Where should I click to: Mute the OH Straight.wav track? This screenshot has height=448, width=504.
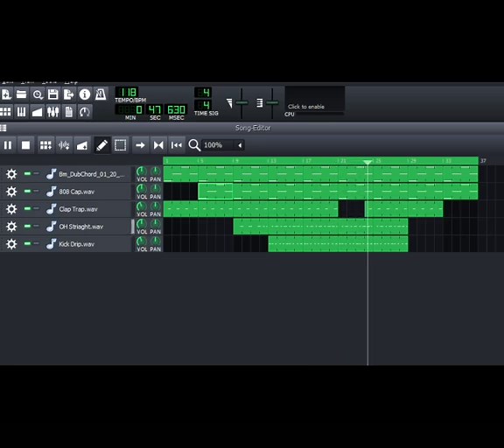pos(27,227)
